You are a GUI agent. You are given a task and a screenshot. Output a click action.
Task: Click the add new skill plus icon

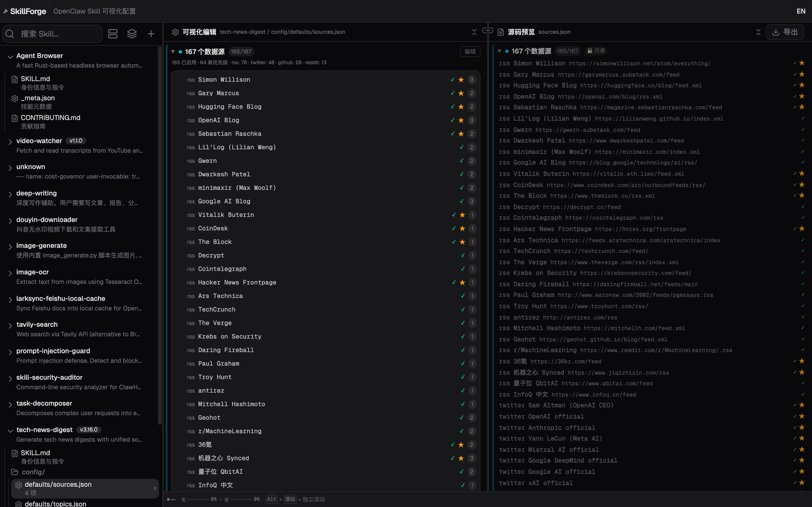click(151, 34)
